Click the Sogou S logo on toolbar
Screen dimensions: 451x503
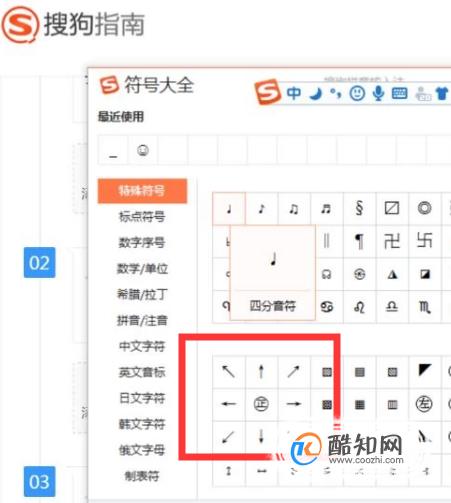(268, 92)
